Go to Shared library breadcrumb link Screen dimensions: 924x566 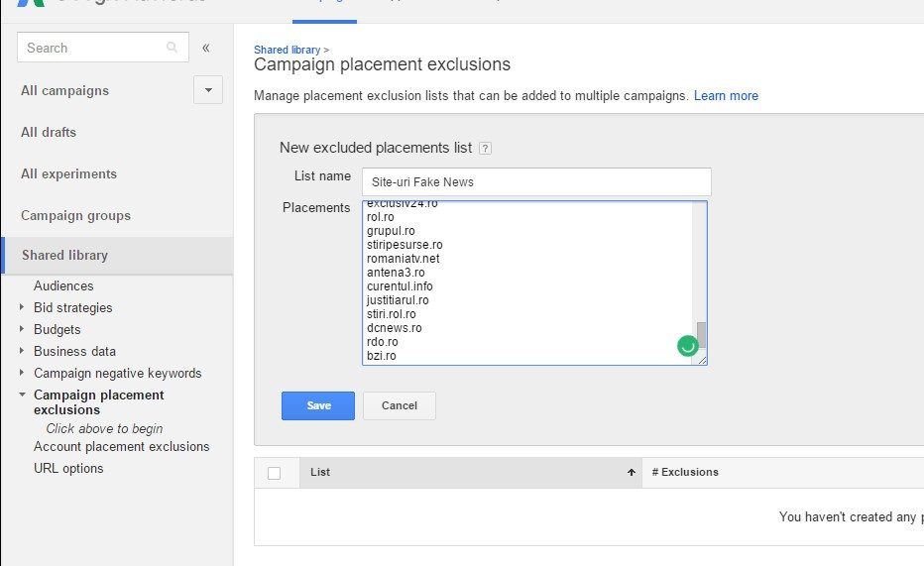point(287,51)
